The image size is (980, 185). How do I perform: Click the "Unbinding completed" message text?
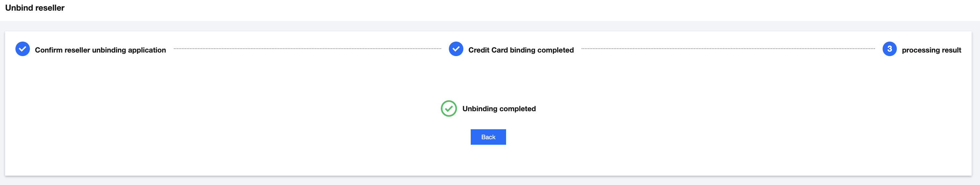[499, 109]
